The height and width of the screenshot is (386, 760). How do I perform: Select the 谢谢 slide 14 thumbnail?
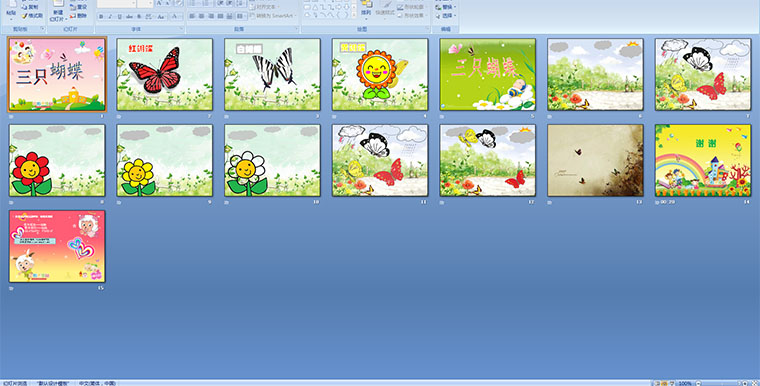703,160
